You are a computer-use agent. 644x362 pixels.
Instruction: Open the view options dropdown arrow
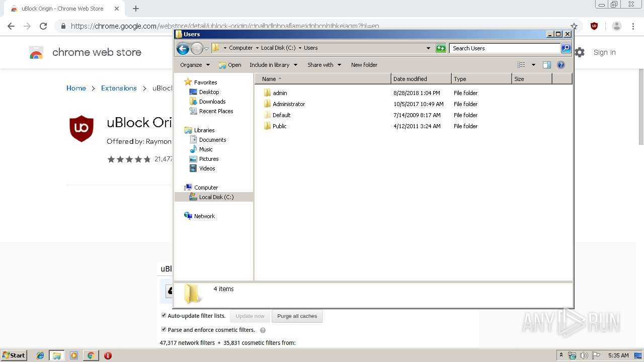click(533, 65)
